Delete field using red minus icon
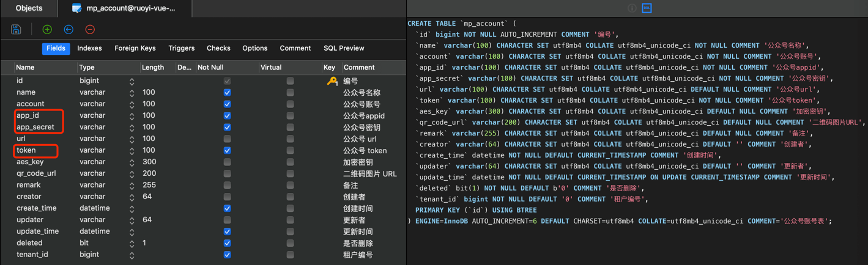The width and height of the screenshot is (868, 265). [x=90, y=29]
